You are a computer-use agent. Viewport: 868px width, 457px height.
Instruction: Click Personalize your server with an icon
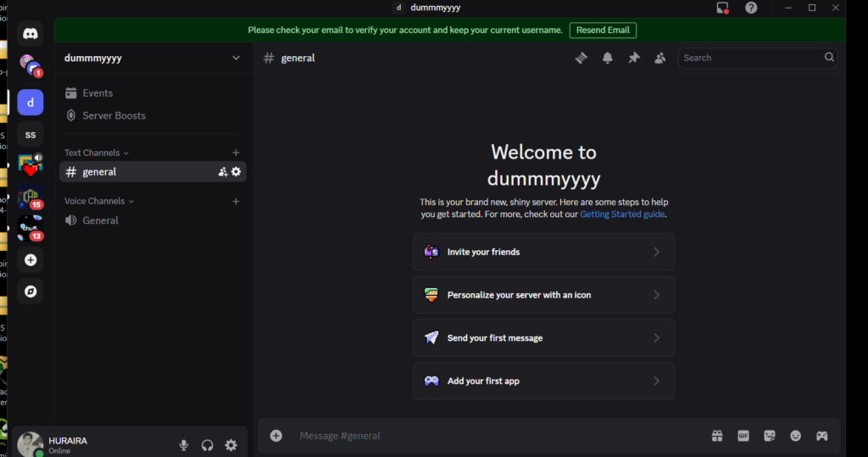click(543, 295)
